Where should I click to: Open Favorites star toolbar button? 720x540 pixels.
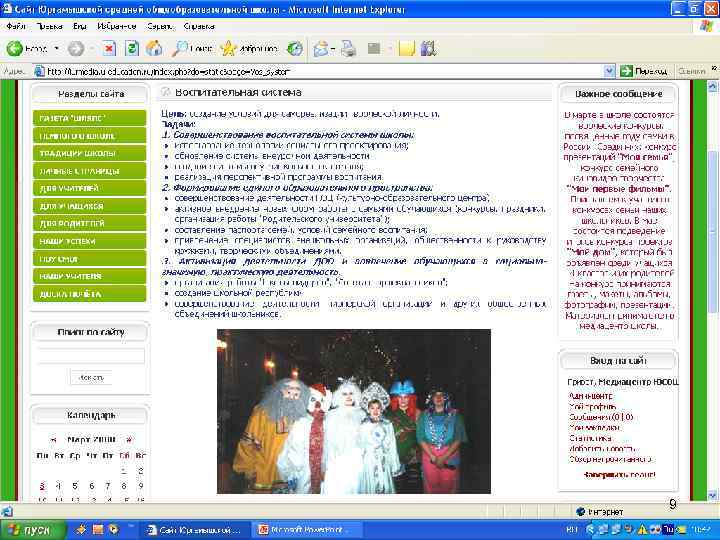click(249, 48)
